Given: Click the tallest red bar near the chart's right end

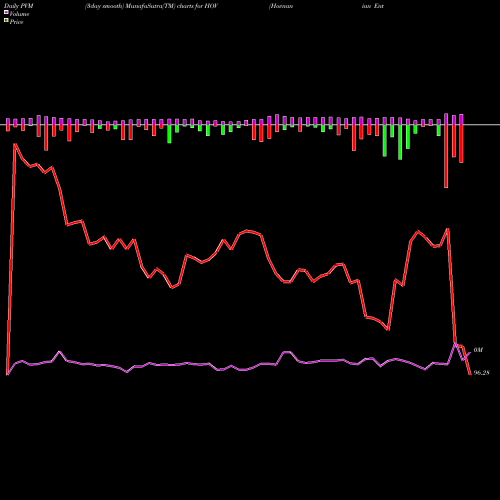Looking at the screenshot, I should (446, 156).
